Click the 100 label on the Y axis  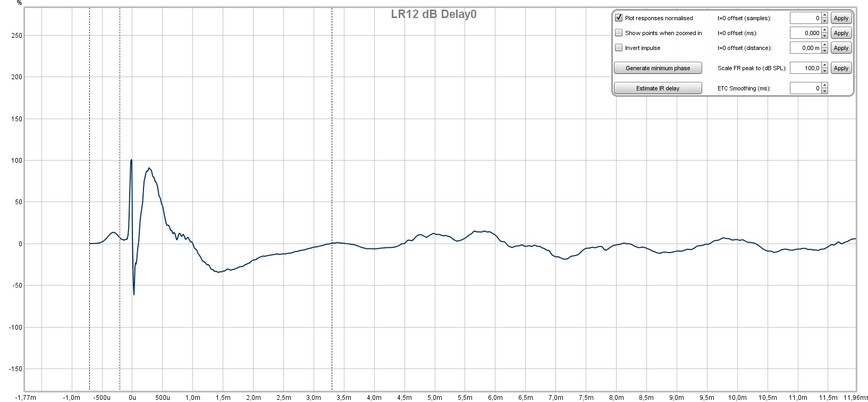[17, 160]
